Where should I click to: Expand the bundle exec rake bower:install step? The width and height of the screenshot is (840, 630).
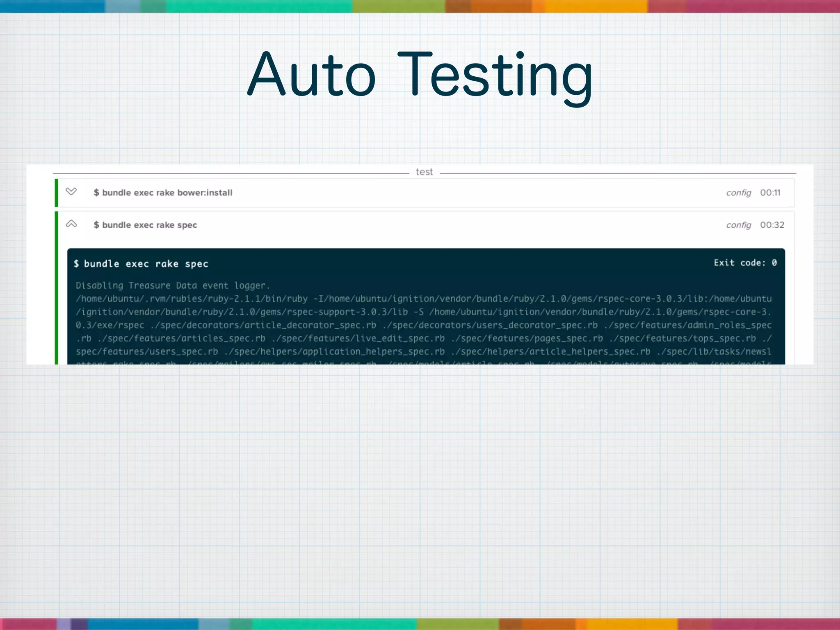click(71, 192)
